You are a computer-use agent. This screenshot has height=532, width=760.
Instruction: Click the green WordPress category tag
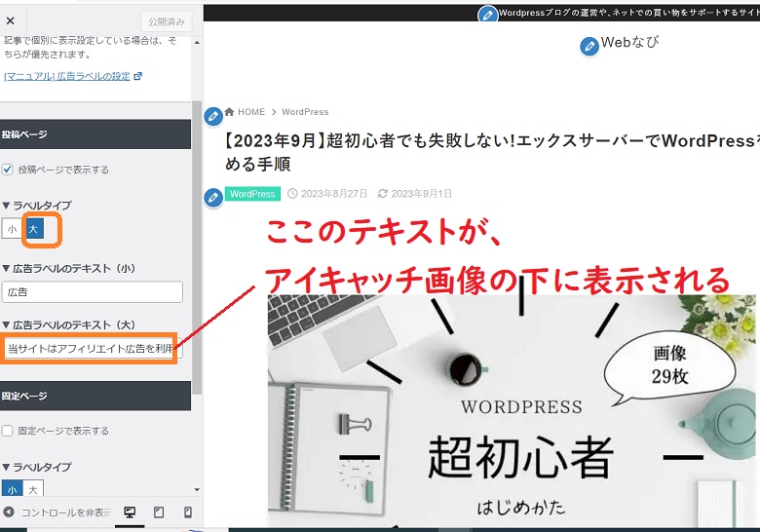click(x=252, y=194)
